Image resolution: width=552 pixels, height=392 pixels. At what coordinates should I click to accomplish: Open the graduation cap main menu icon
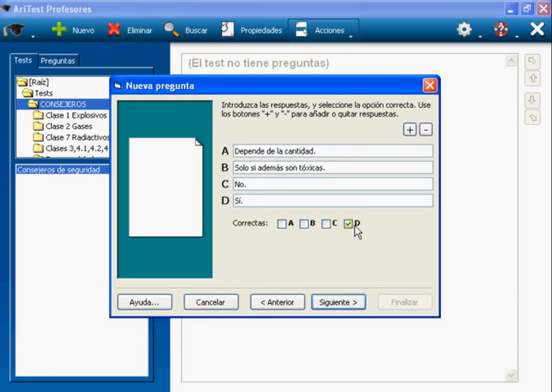[x=14, y=30]
